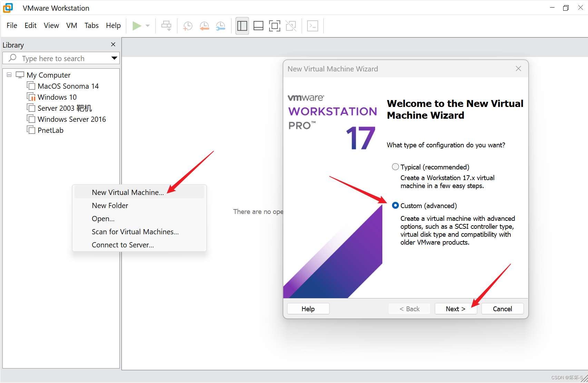Open the File menu
This screenshot has width=588, height=383.
click(12, 26)
